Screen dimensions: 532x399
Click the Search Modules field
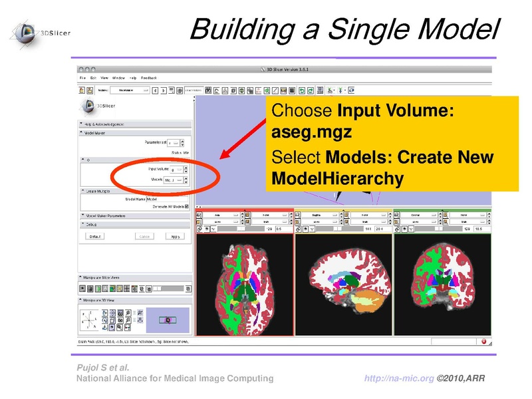[194, 90]
